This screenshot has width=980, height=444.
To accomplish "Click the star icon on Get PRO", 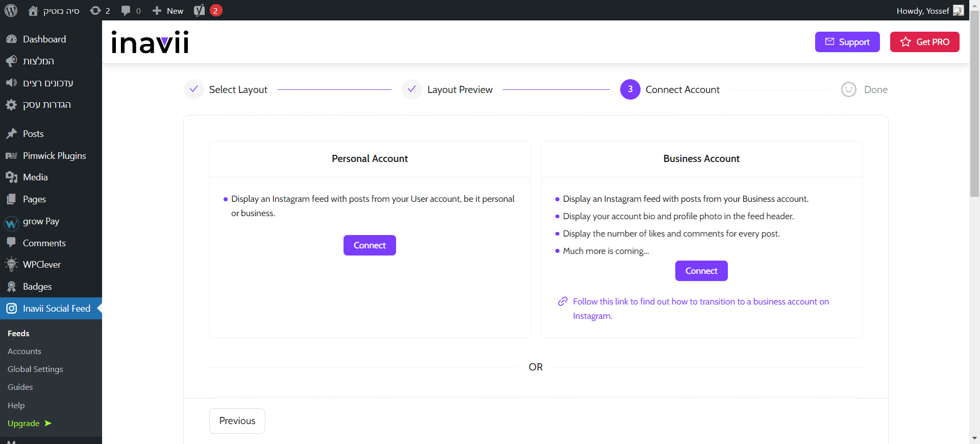I will 905,41.
